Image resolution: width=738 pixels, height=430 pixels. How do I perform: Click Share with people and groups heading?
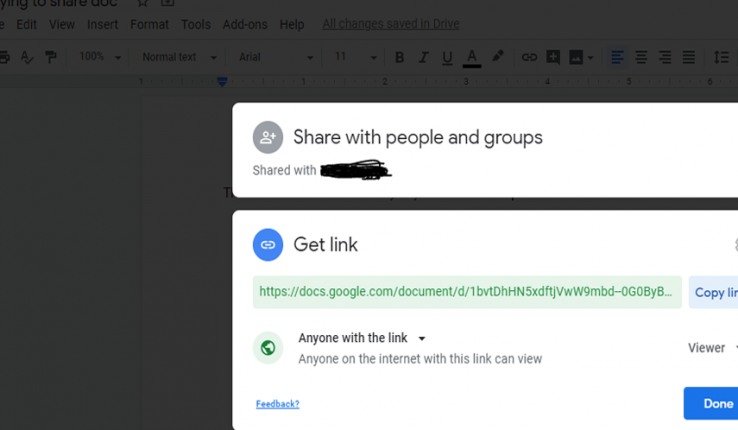(418, 137)
